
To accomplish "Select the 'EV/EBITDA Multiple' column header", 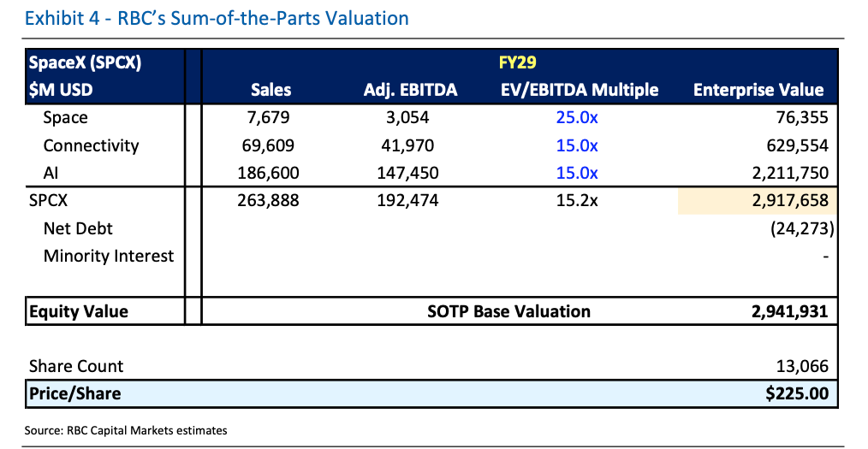I will (x=579, y=90).
